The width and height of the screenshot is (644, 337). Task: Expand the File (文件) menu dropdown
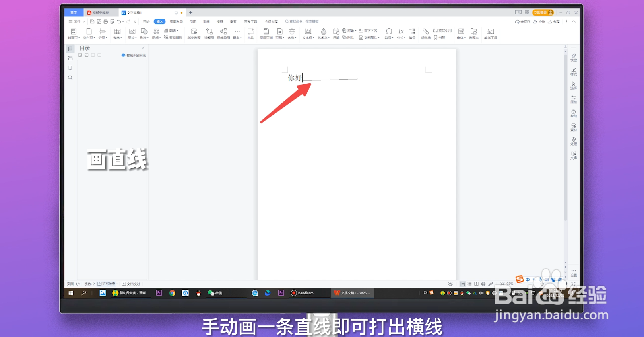(77, 22)
